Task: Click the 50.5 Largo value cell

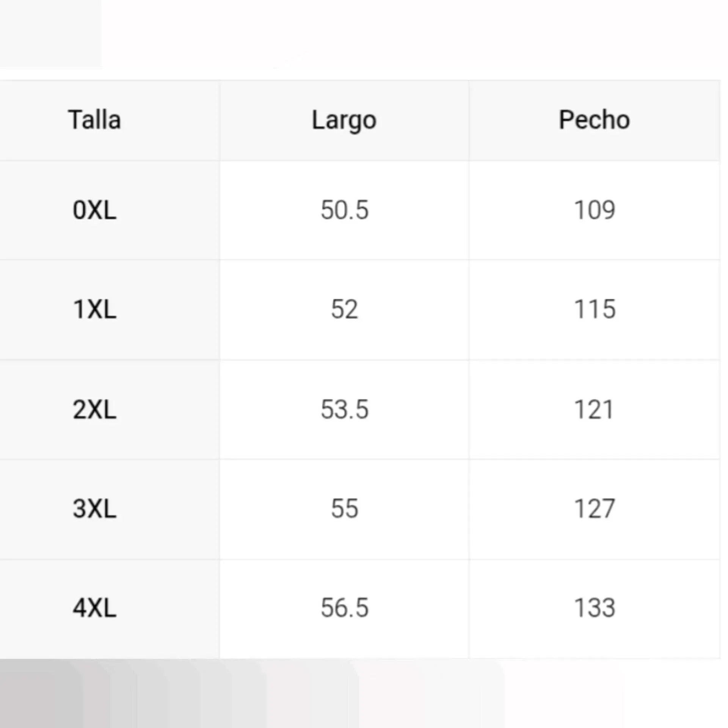Action: coord(344,210)
